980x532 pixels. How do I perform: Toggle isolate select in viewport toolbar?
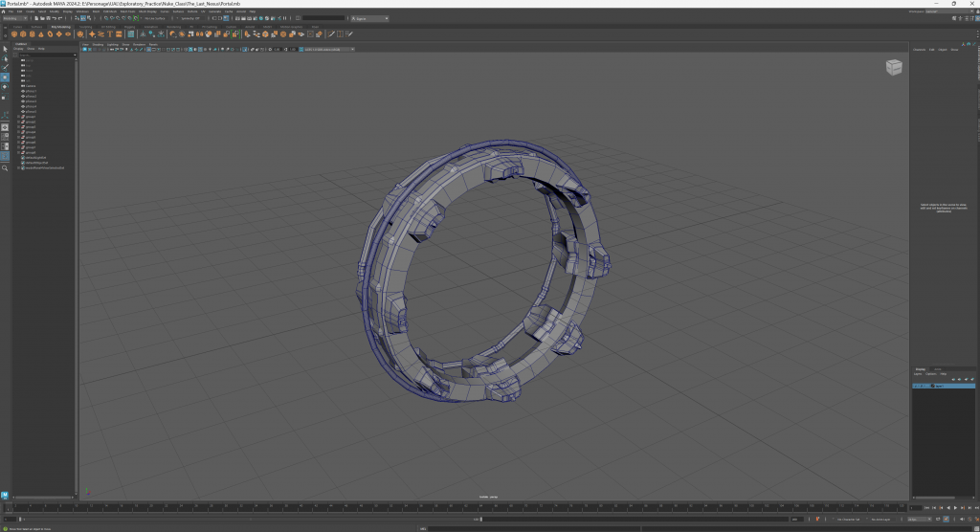tap(244, 50)
